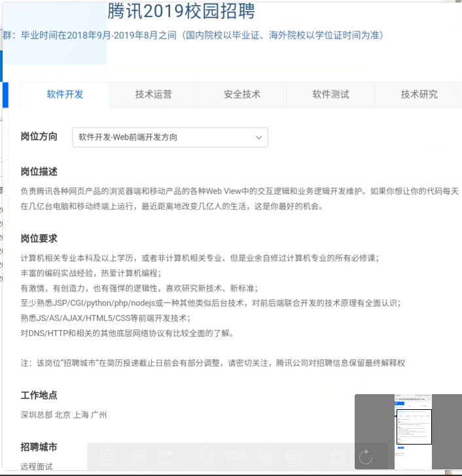Click the zoom out magnifier icon
Screen dimensions: 462x476
[208, 457]
